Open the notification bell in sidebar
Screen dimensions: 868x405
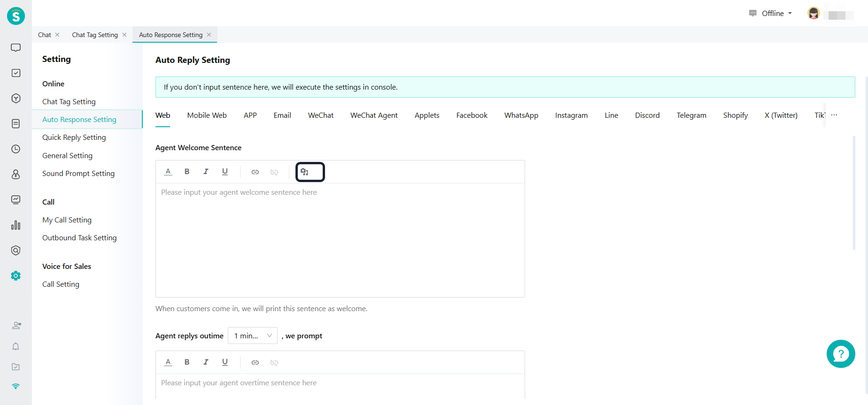click(16, 346)
